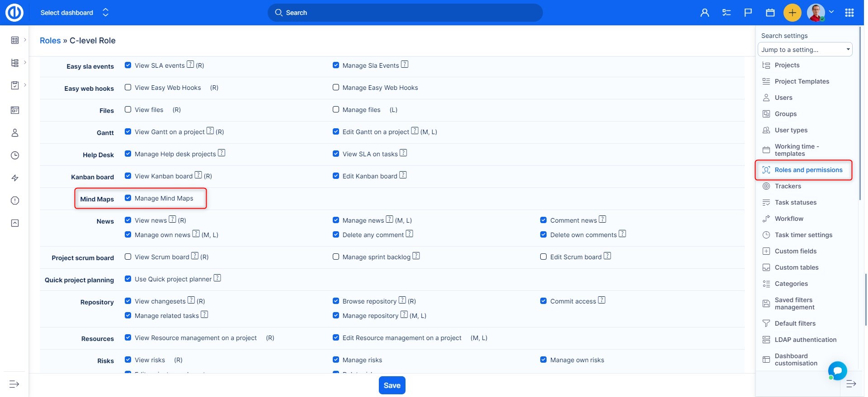Click the Roles breadcrumb link

click(x=50, y=41)
